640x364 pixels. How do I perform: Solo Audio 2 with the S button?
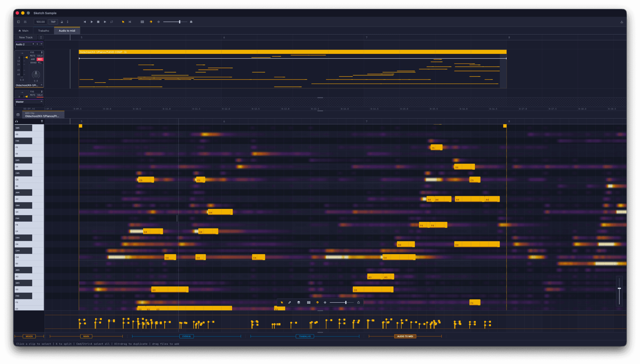point(37,44)
